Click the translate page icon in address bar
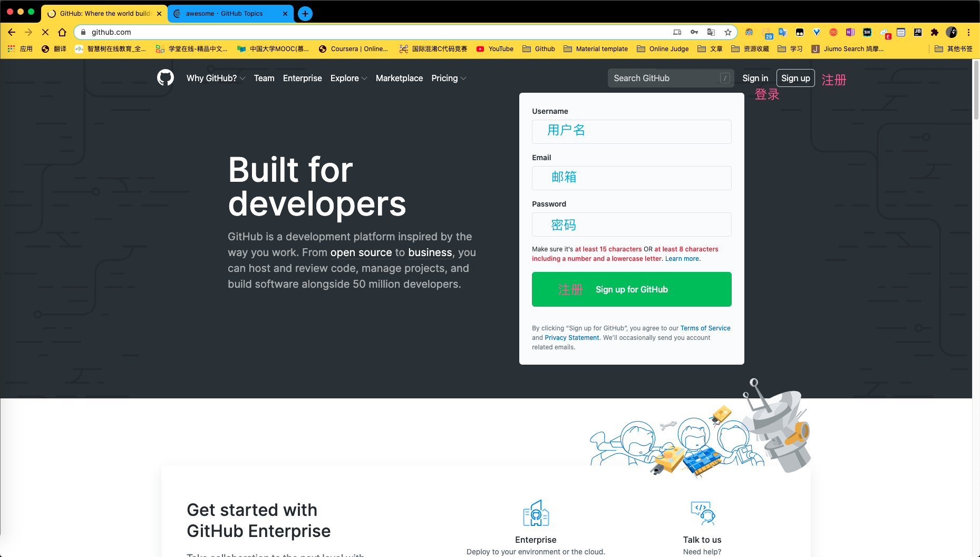980x557 pixels. coord(711,32)
